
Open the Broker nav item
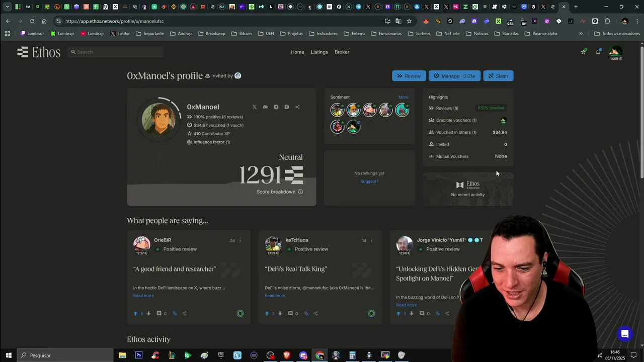click(342, 52)
